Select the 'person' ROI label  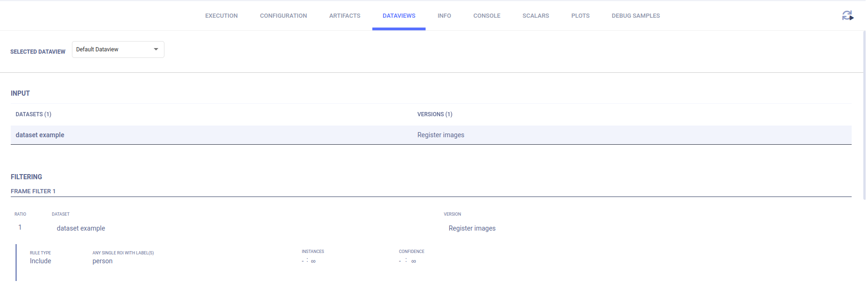click(x=102, y=261)
